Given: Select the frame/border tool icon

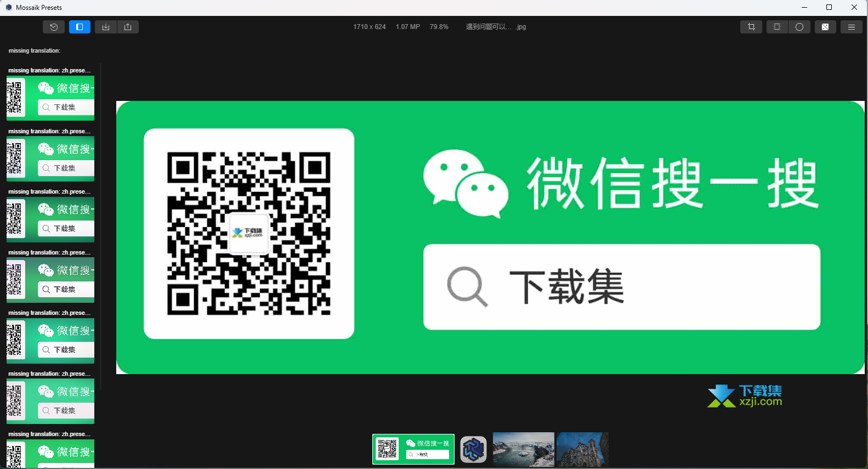Looking at the screenshot, I should pyautogui.click(x=777, y=27).
